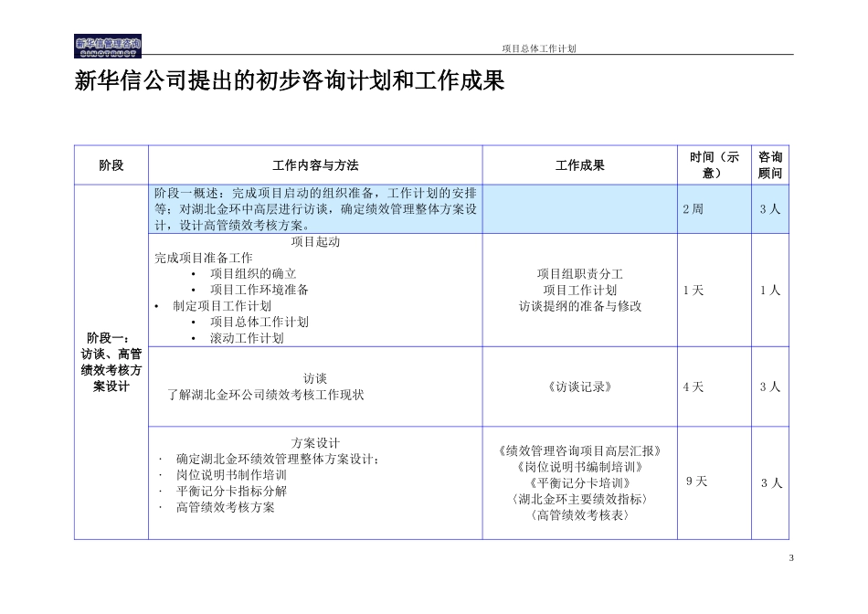Screen dimensions: 868x614
Task: Click the 访谈 heading in work content
Action: point(315,379)
